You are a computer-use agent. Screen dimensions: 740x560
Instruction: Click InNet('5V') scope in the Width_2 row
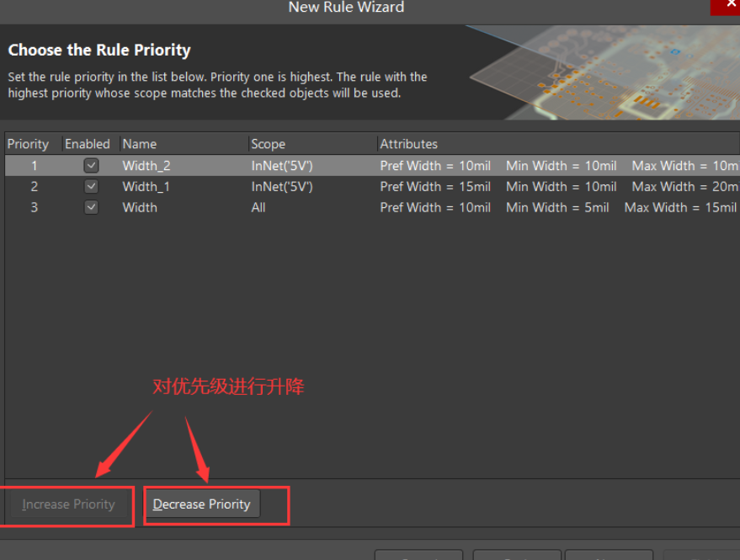pyautogui.click(x=282, y=166)
